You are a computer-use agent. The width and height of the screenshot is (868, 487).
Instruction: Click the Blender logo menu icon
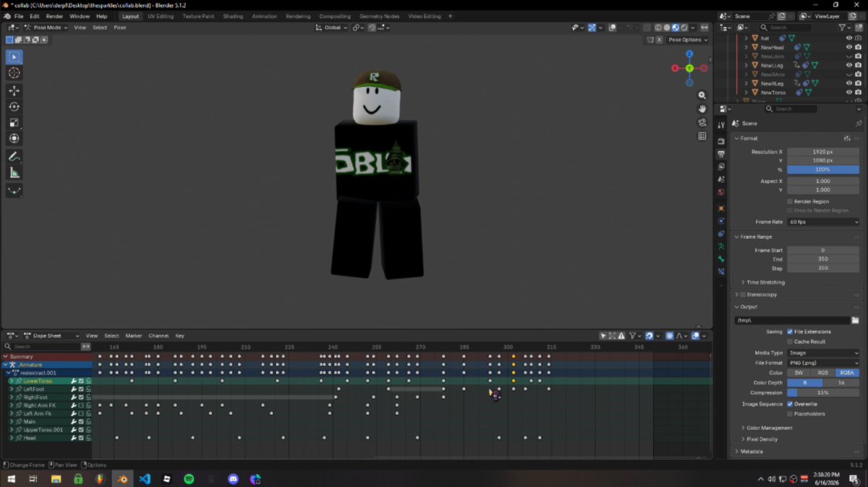pos(6,16)
